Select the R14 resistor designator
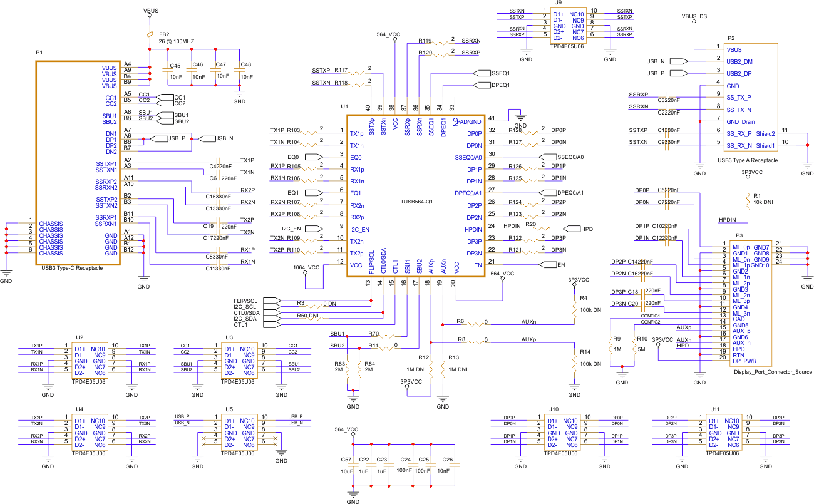This screenshot has height=504, width=814. (x=585, y=352)
